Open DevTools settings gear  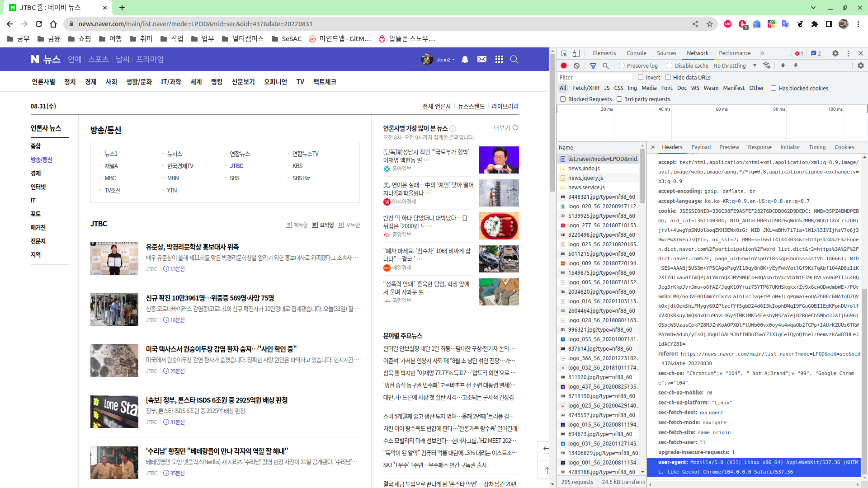click(835, 53)
